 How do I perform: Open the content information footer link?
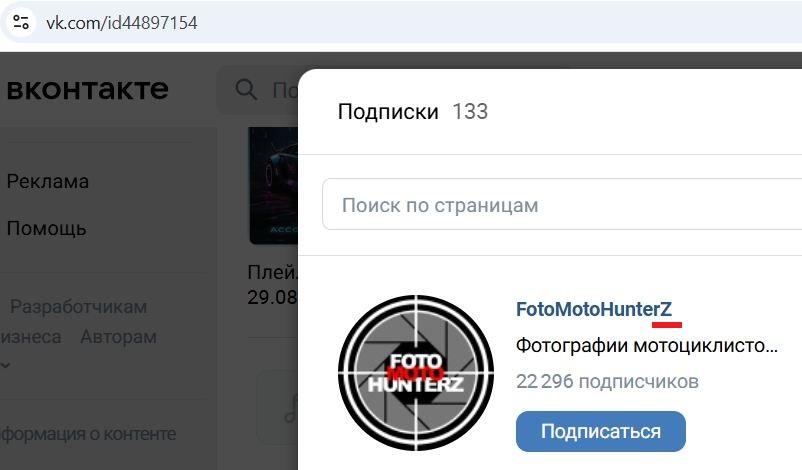click(88, 434)
